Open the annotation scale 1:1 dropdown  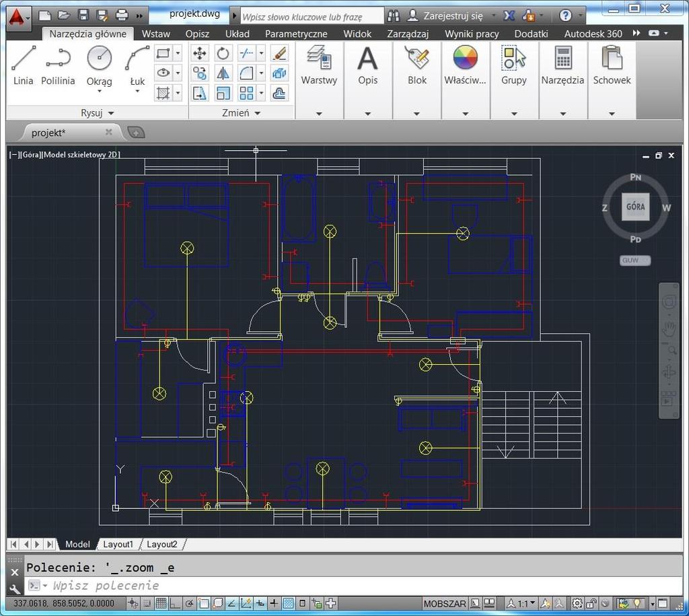(x=522, y=604)
